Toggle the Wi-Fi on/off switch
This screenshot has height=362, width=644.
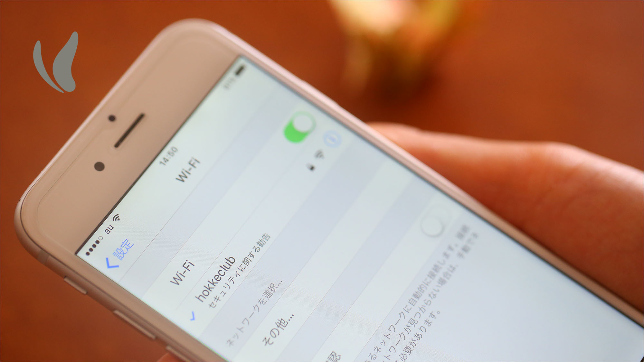[x=301, y=130]
